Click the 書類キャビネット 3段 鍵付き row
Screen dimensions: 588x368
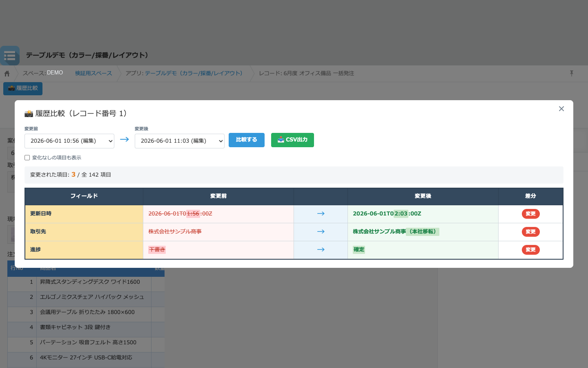point(86,330)
